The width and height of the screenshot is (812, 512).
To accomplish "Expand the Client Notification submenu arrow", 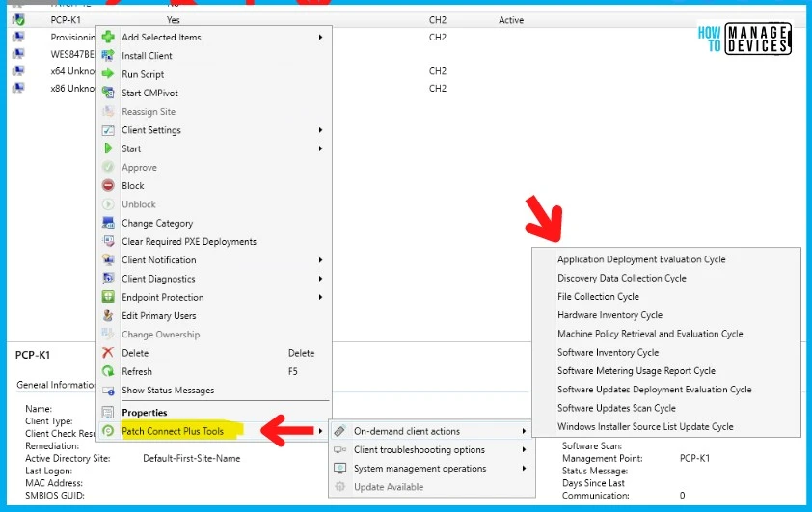I will [x=320, y=260].
